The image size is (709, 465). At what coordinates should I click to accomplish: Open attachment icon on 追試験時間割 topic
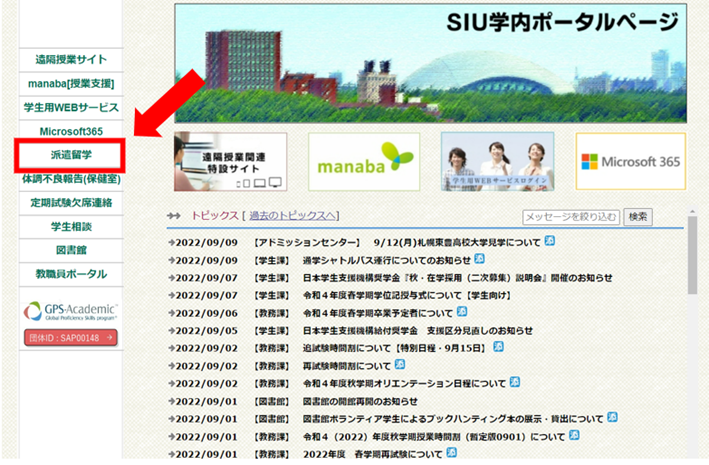498,347
